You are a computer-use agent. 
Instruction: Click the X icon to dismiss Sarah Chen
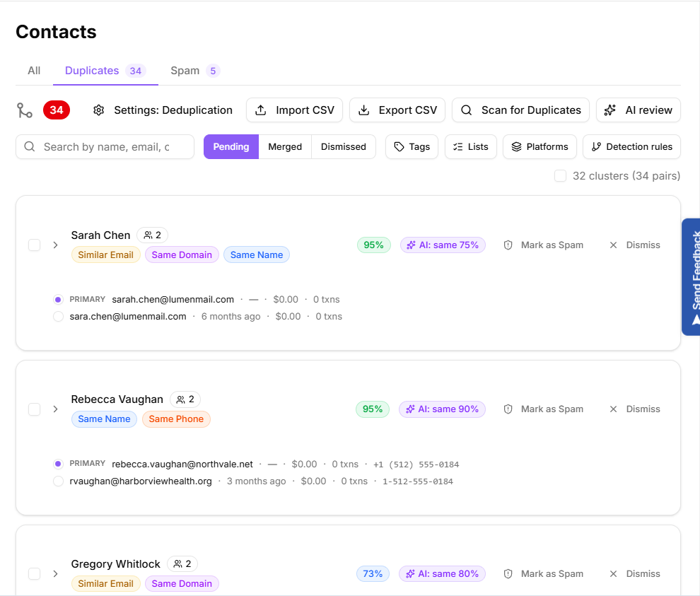pyautogui.click(x=614, y=245)
